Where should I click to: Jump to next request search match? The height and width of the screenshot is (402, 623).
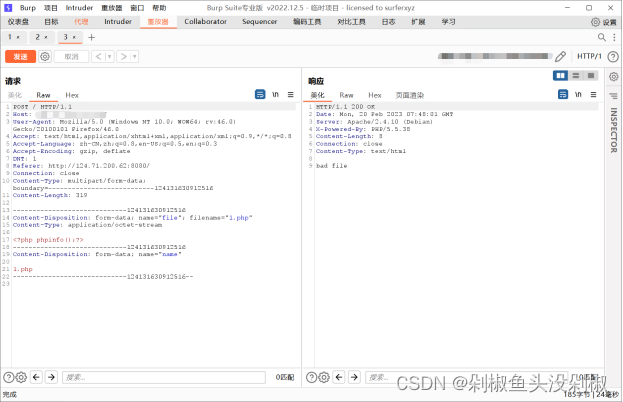click(51, 377)
